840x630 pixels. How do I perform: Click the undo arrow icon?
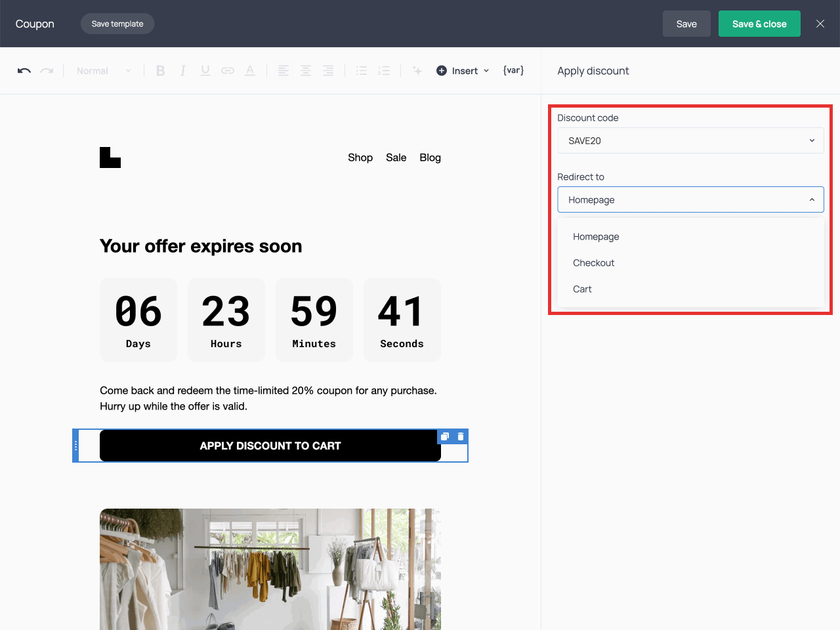click(24, 71)
